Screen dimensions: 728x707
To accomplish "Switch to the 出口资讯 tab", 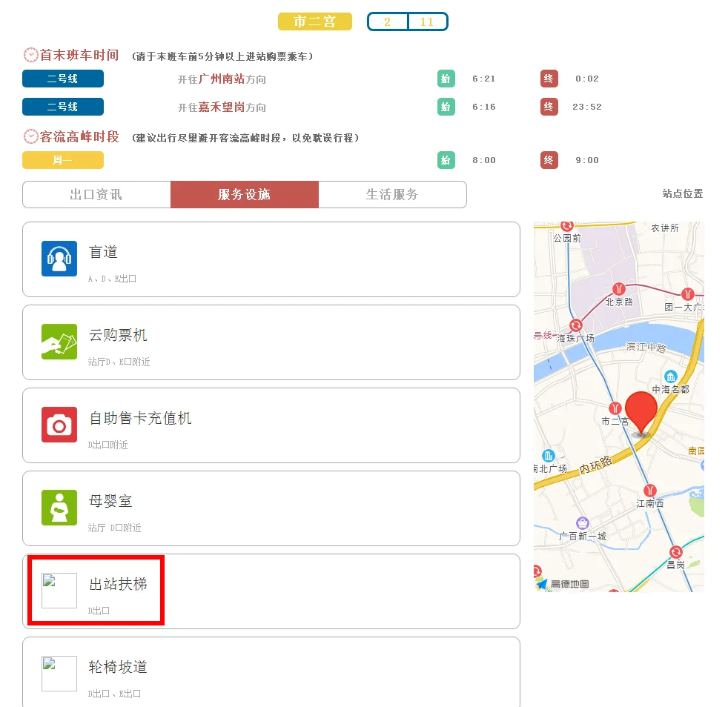I will 96,194.
